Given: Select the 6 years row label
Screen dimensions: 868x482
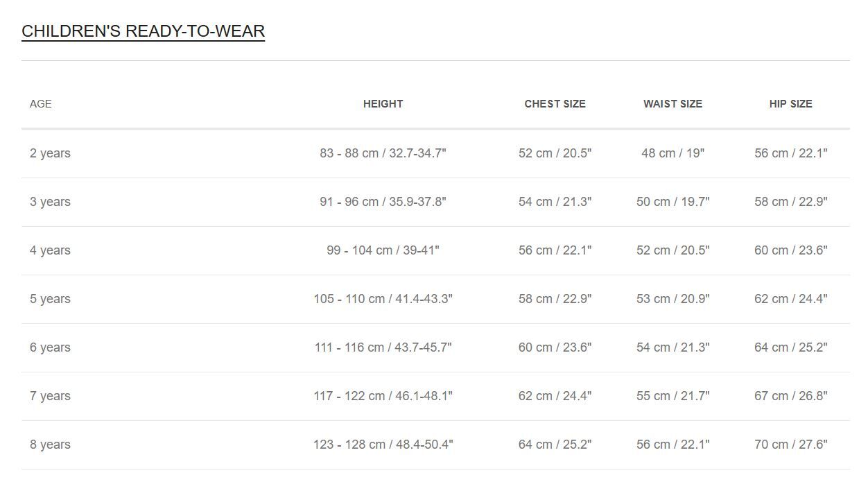Looking at the screenshot, I should [x=50, y=347].
